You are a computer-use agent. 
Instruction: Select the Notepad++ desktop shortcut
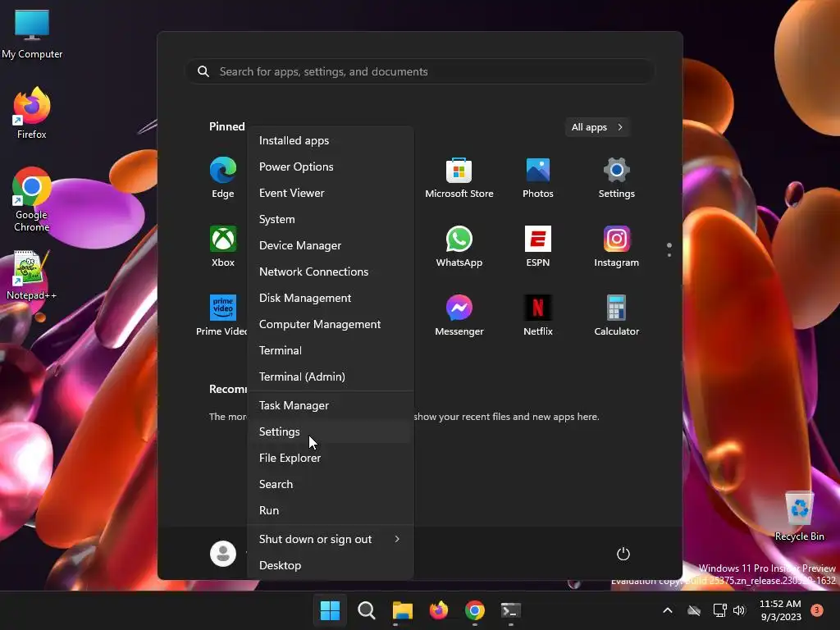[x=31, y=276]
